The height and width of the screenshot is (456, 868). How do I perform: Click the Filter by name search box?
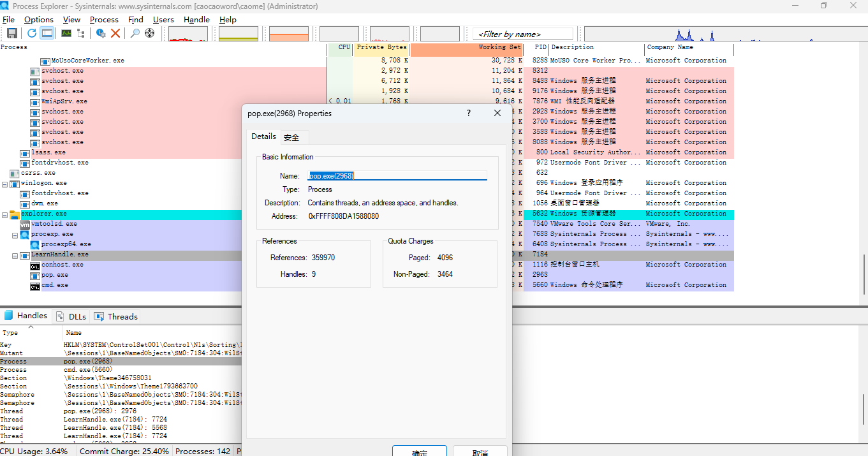[523, 34]
